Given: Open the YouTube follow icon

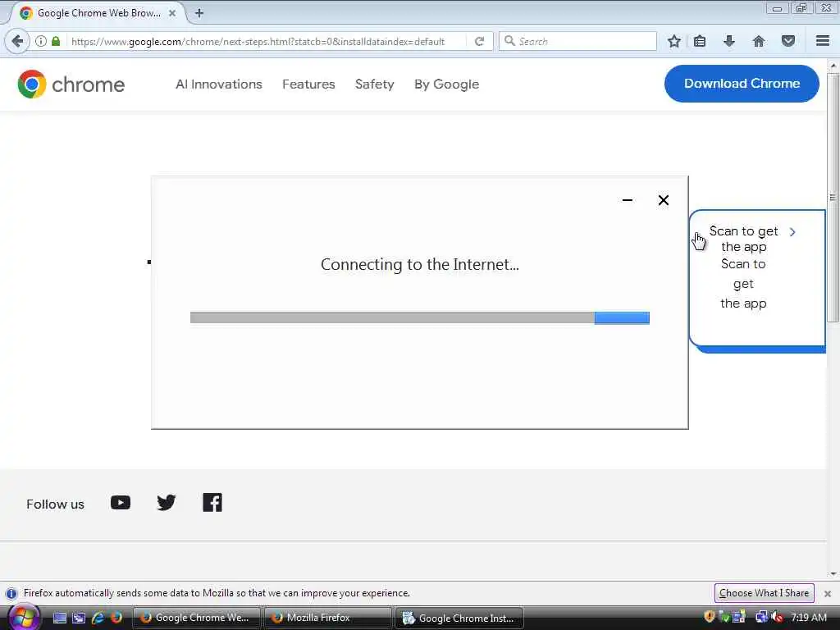Looking at the screenshot, I should [x=121, y=503].
